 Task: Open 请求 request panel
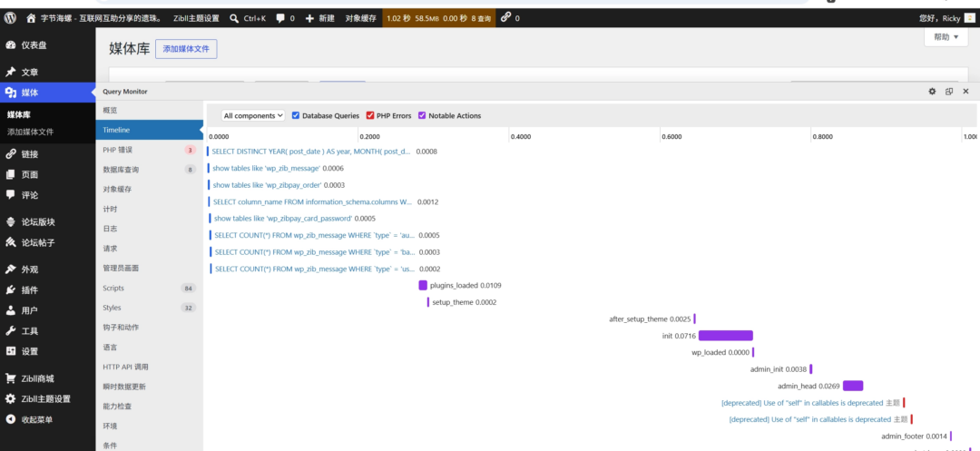tap(150, 249)
